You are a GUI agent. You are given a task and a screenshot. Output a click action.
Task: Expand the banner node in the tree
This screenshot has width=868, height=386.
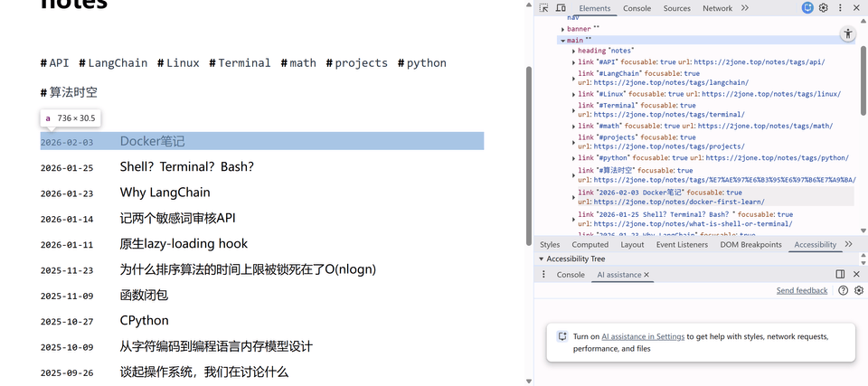562,29
